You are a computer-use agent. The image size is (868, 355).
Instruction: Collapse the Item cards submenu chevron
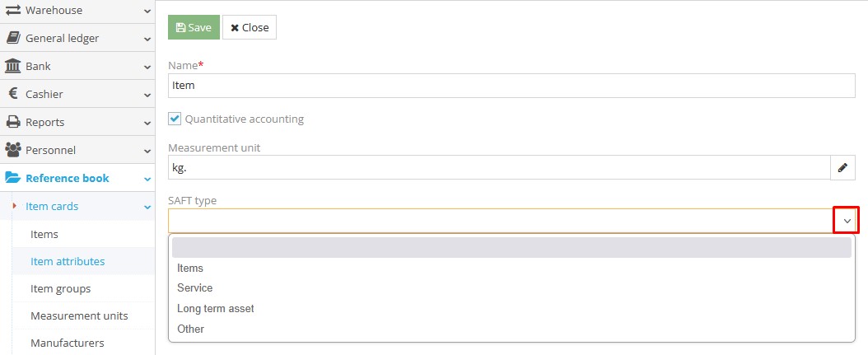tap(147, 207)
